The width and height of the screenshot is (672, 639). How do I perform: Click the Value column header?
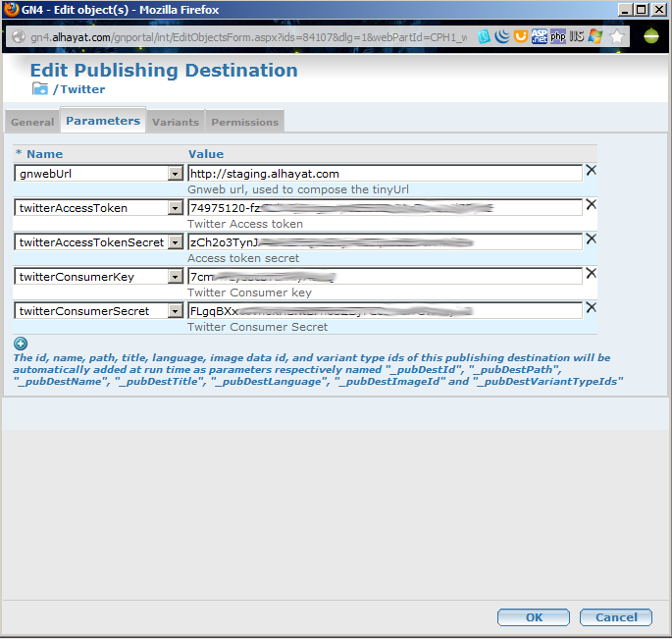click(206, 154)
